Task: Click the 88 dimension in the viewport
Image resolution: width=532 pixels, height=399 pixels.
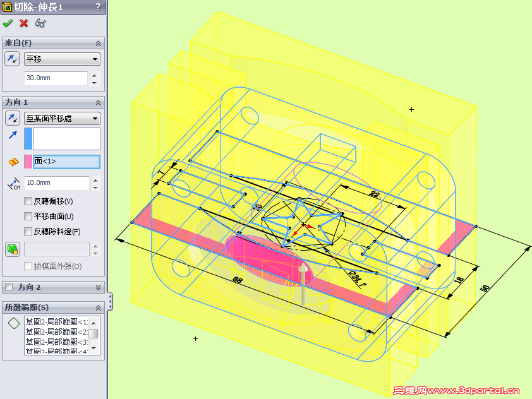Action: pos(238,280)
